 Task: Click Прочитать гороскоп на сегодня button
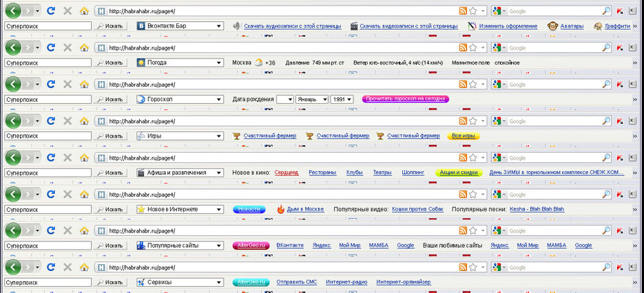click(x=406, y=99)
